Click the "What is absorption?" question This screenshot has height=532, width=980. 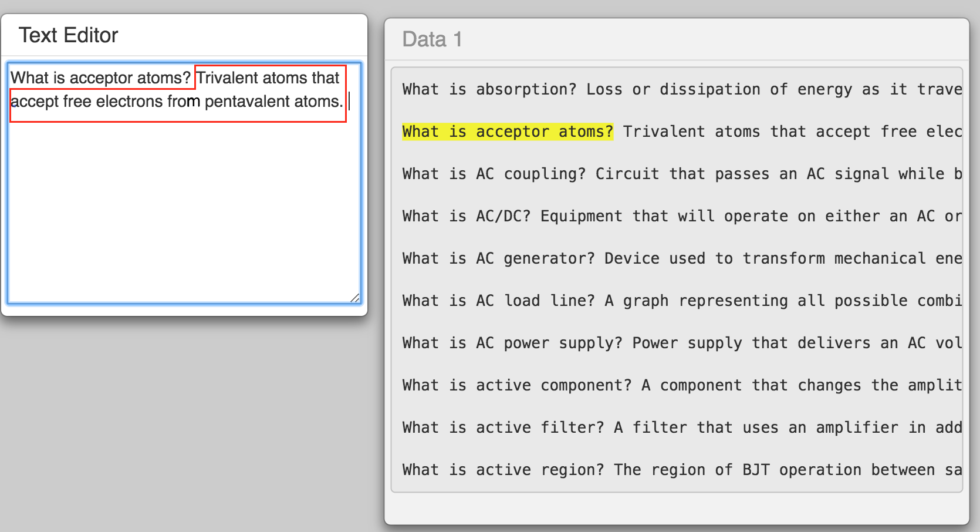click(489, 89)
